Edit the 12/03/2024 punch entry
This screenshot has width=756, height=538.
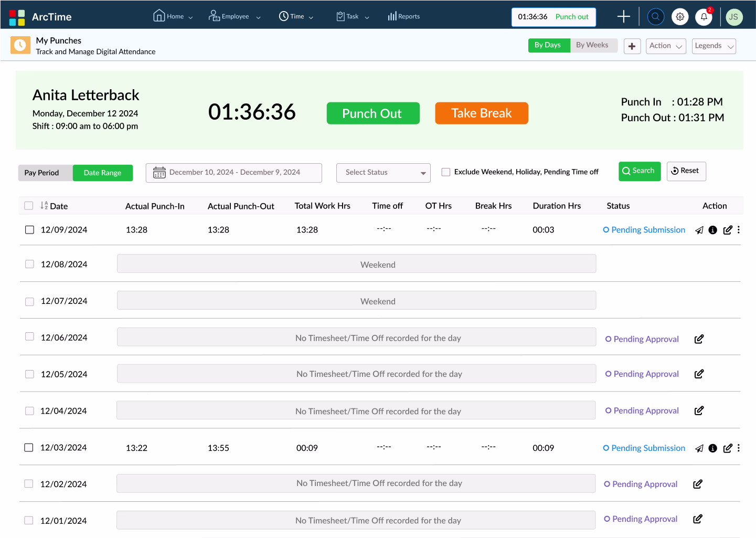point(727,448)
